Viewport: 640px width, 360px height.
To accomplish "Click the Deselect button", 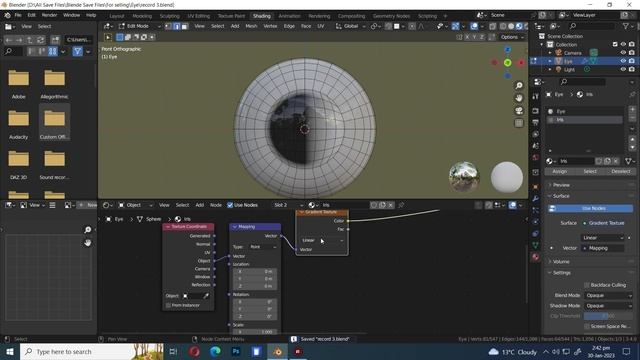I will (620, 171).
